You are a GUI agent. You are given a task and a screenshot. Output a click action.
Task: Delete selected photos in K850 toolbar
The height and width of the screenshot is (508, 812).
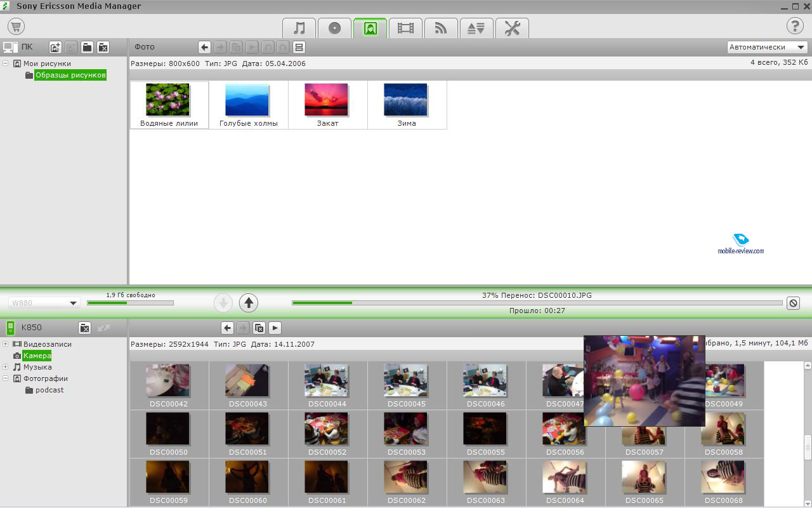[259, 328]
